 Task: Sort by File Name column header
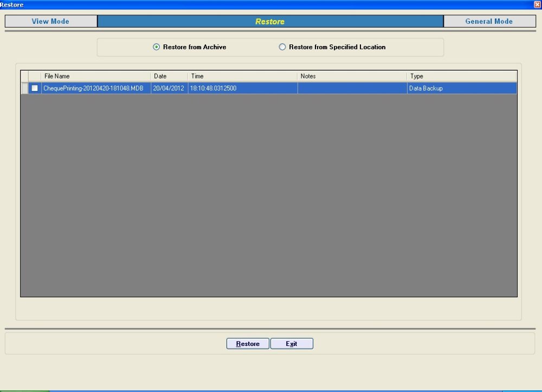tap(96, 76)
